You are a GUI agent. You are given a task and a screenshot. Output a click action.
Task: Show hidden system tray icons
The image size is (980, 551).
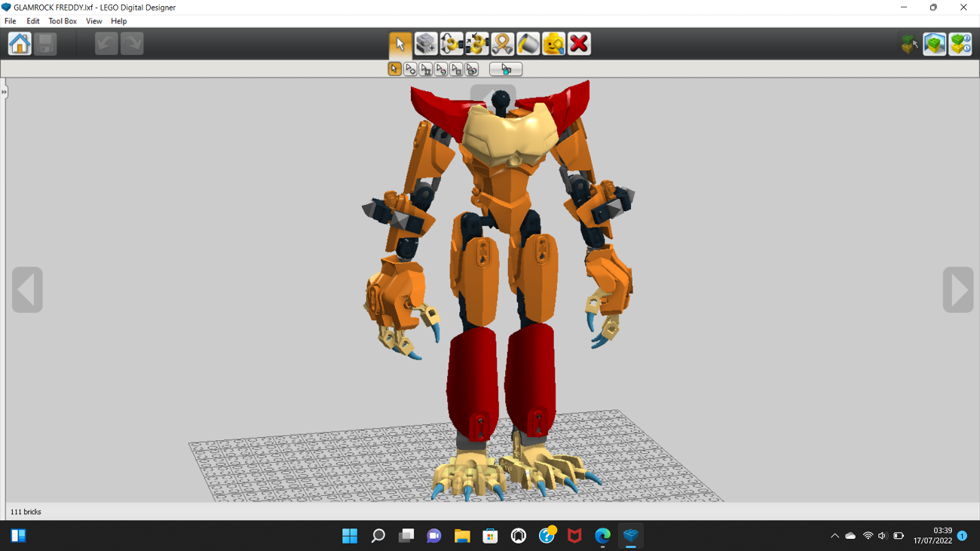point(835,536)
